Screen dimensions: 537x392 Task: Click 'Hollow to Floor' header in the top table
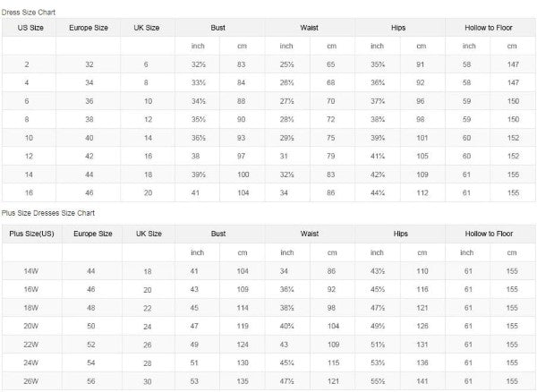pos(489,28)
